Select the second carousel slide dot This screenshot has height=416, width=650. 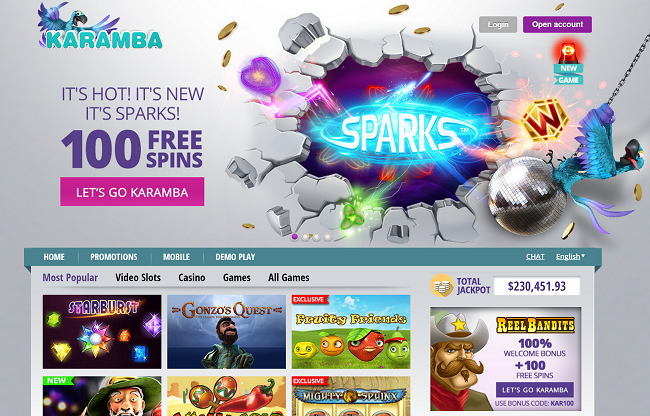(306, 237)
